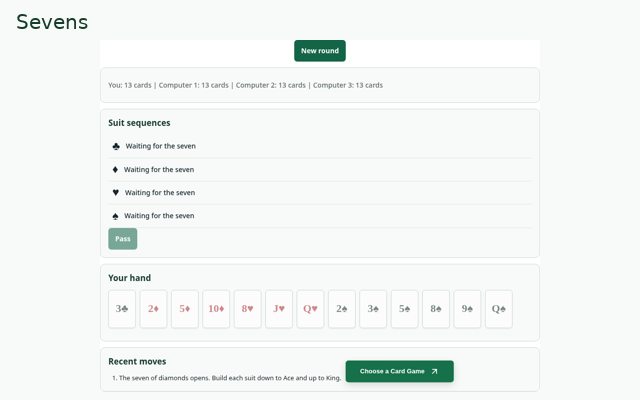Click the Your hand heading

coord(129,278)
